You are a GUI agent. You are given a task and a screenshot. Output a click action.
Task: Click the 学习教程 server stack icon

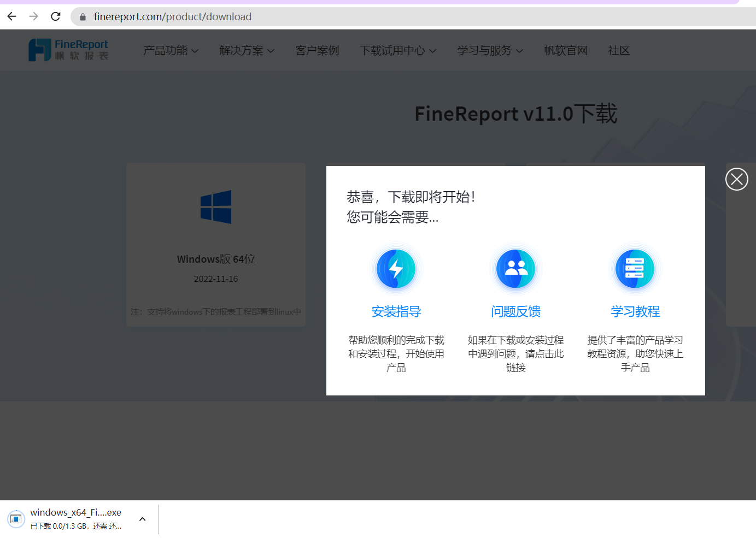pyautogui.click(x=635, y=268)
